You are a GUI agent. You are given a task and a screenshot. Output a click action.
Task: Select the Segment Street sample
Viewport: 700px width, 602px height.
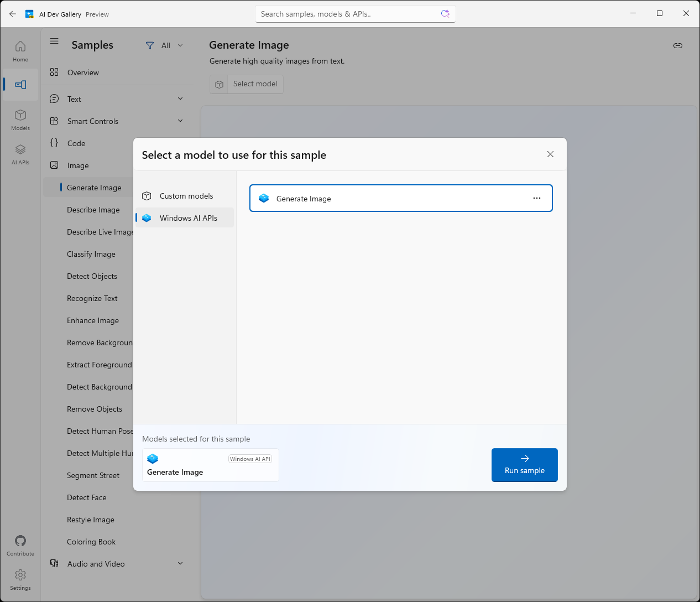(93, 475)
